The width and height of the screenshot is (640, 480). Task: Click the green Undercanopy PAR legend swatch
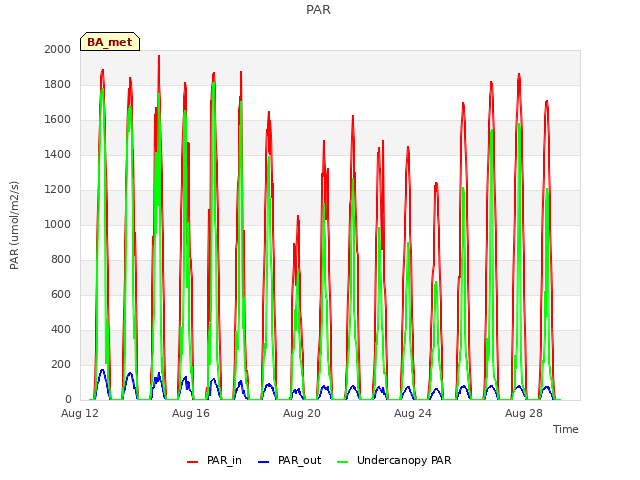[x=343, y=462]
